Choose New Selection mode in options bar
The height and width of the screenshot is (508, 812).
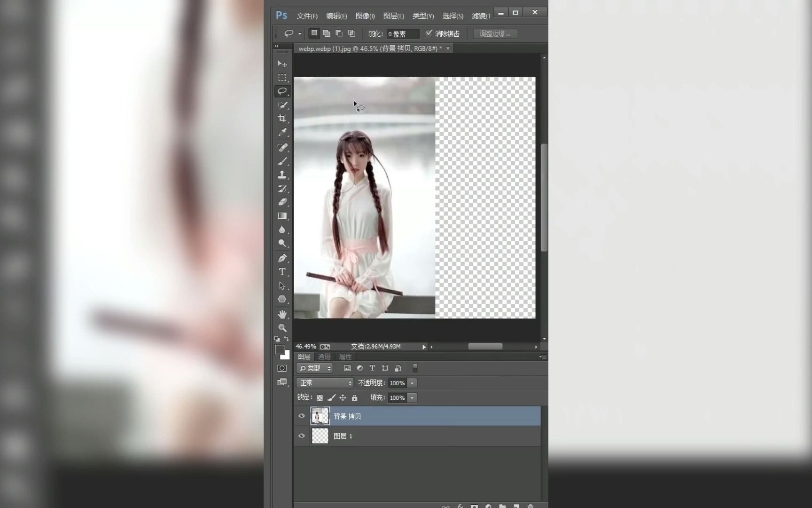click(x=314, y=33)
